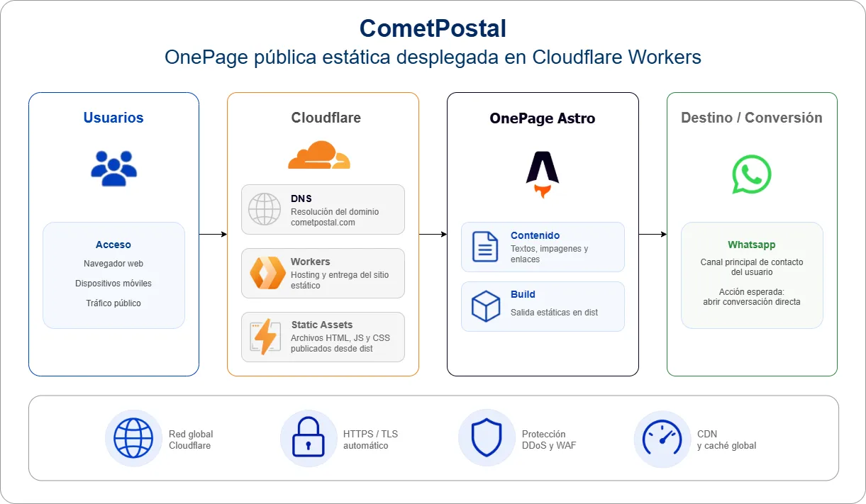Click the subtitle 'OnePage pública estática desplegada en Cloudflare Workers'

pyautogui.click(x=433, y=57)
